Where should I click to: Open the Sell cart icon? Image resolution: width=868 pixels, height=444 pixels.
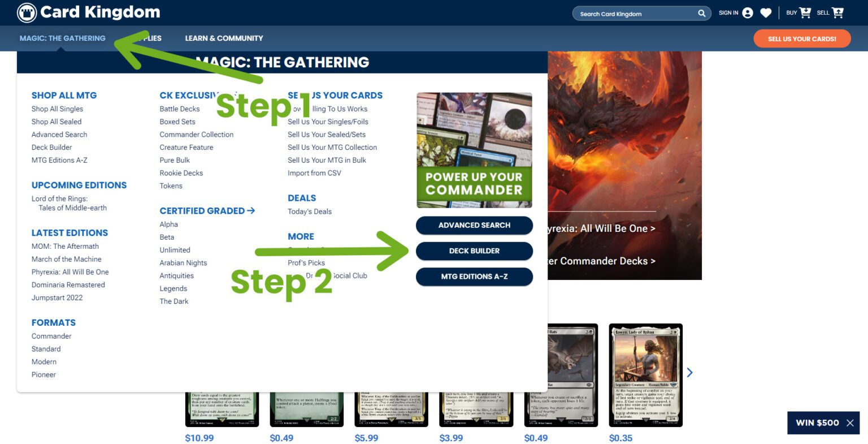coord(837,12)
